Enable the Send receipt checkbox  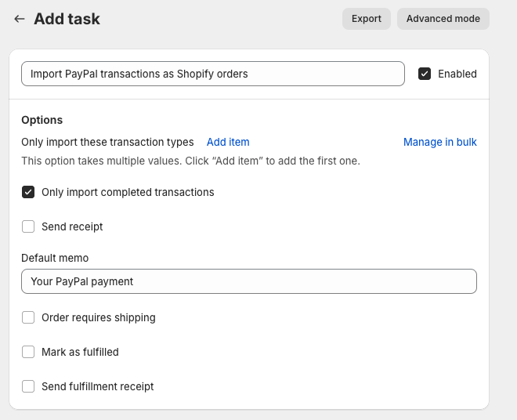pos(28,226)
